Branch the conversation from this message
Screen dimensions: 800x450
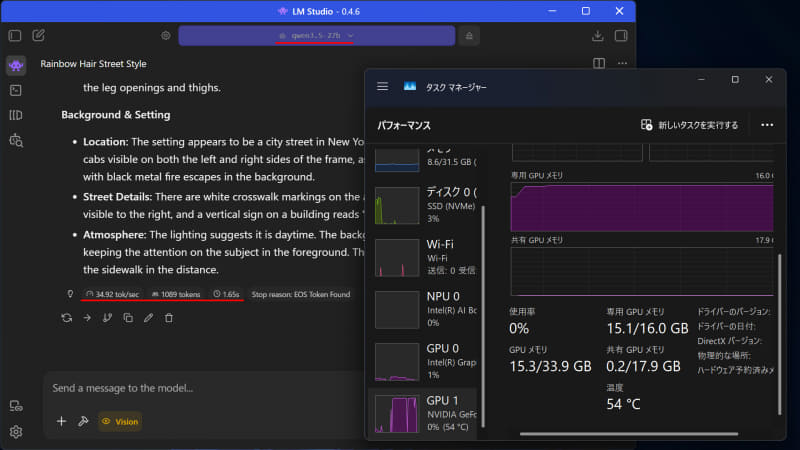click(x=107, y=318)
